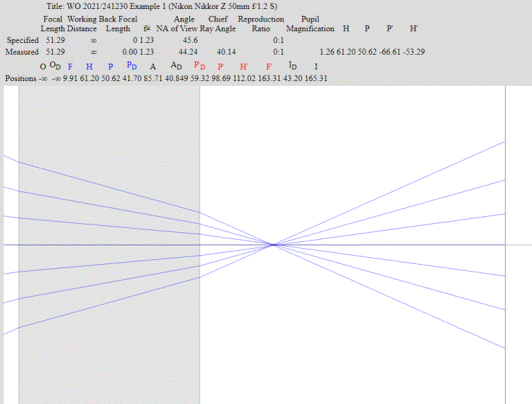Select the Specified focal length 51.29

point(55,40)
